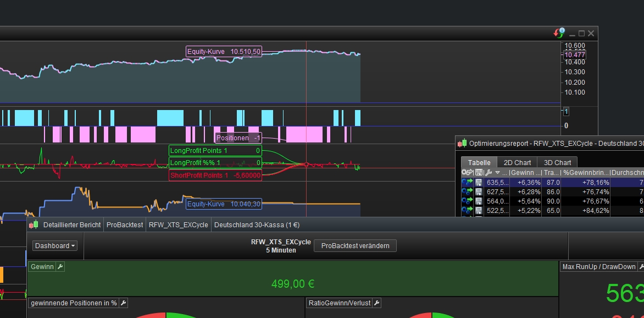
Task: Click the red circle marker on the profit indicator
Action: pyautogui.click(x=306, y=164)
